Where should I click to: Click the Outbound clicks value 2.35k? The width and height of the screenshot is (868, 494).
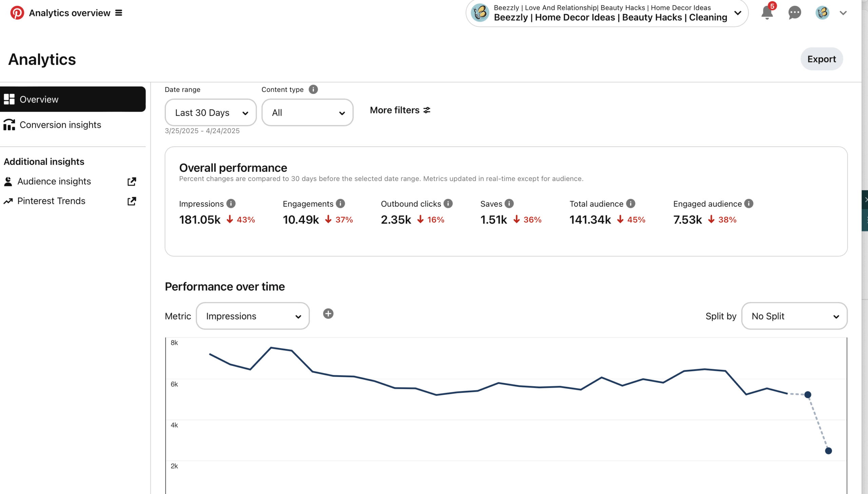[x=396, y=220]
